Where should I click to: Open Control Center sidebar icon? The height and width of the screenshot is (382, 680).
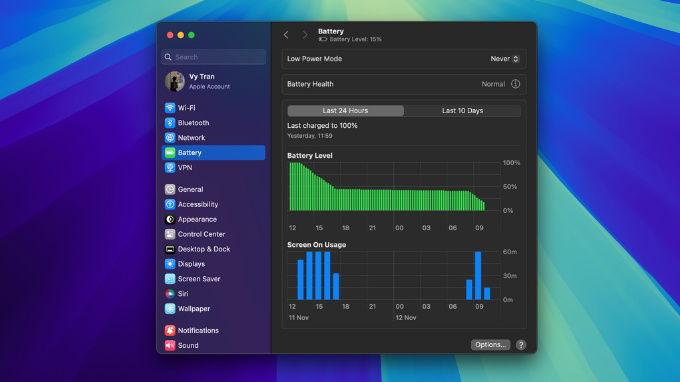[170, 234]
